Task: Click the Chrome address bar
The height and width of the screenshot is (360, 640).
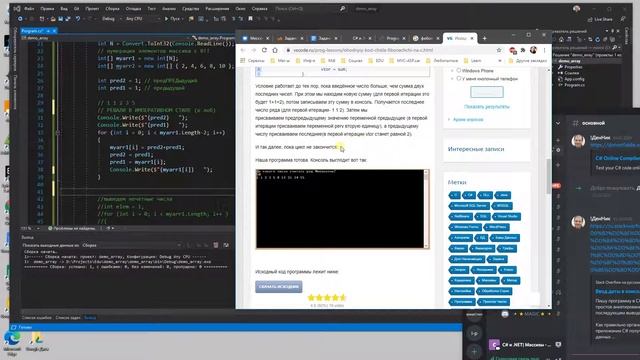Action: [x=392, y=50]
